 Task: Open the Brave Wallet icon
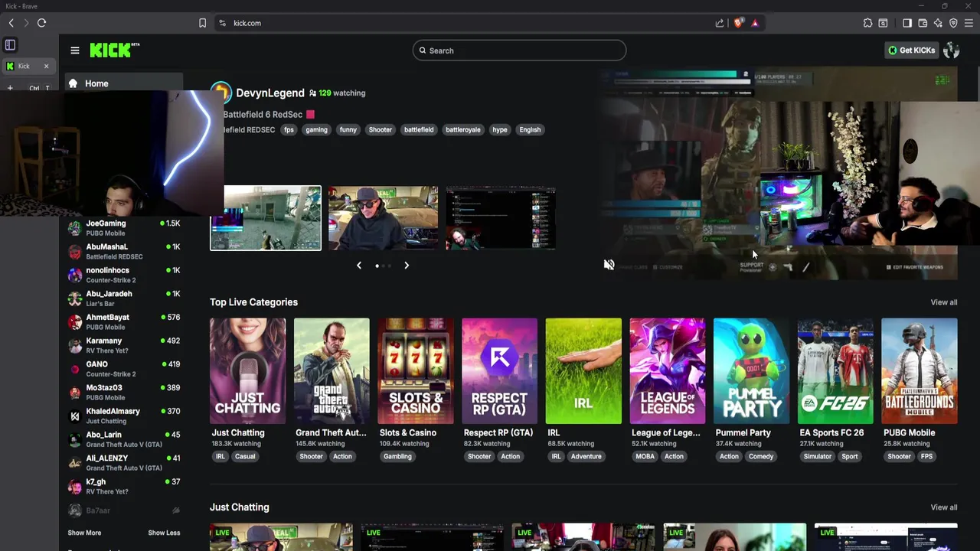tap(923, 23)
